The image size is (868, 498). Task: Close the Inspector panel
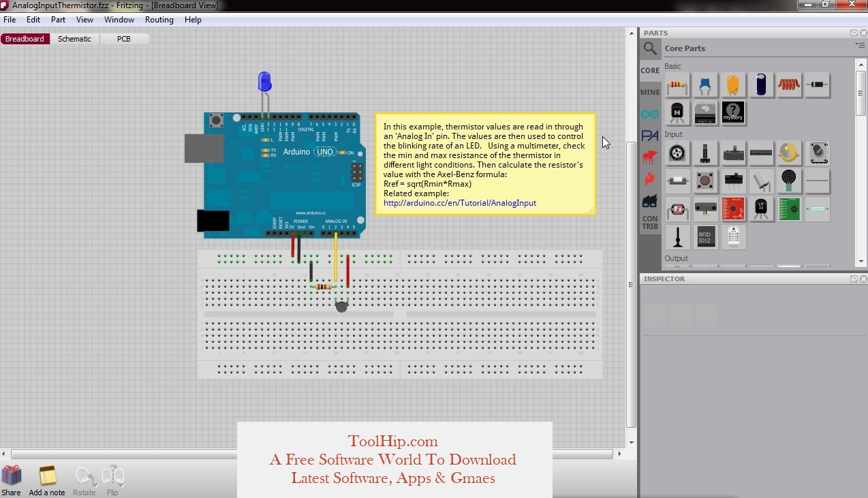pos(863,279)
